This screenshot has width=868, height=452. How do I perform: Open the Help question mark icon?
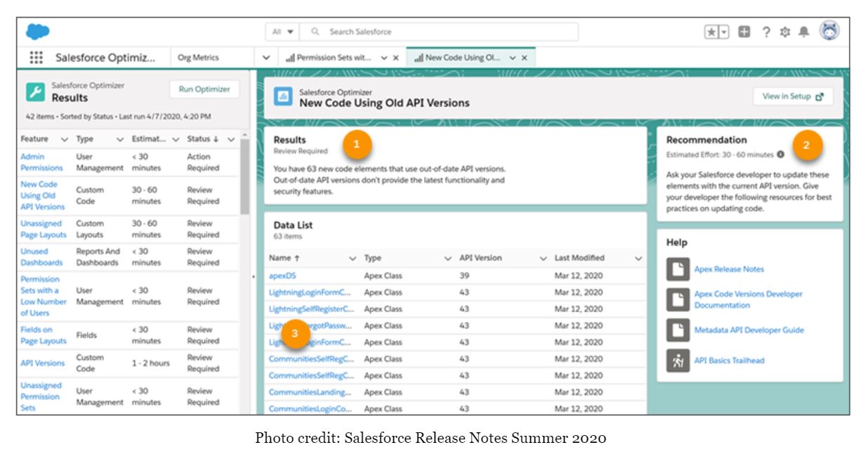coord(766,32)
